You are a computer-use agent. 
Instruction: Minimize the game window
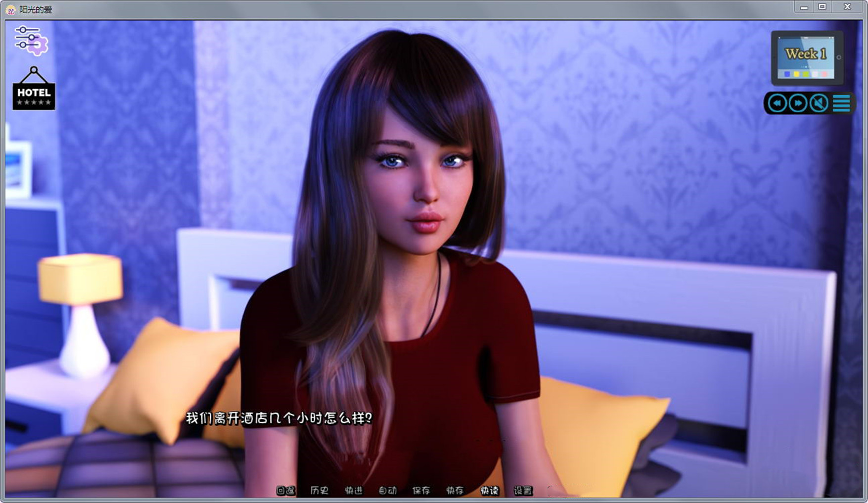(804, 7)
